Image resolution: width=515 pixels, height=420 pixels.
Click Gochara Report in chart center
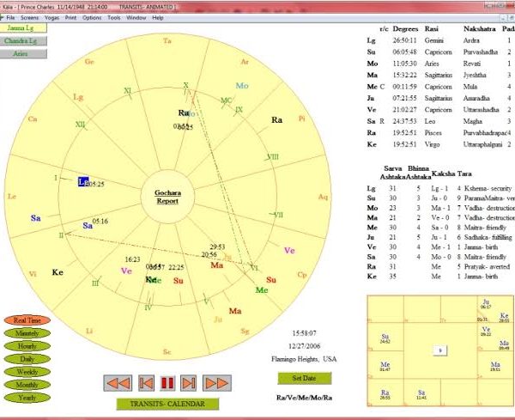[167, 196]
